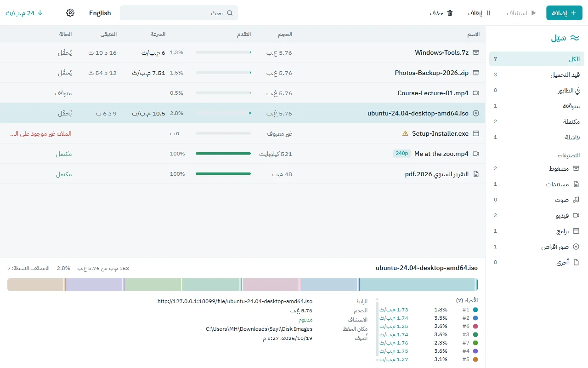Click the إضافة add download button

[x=564, y=13]
